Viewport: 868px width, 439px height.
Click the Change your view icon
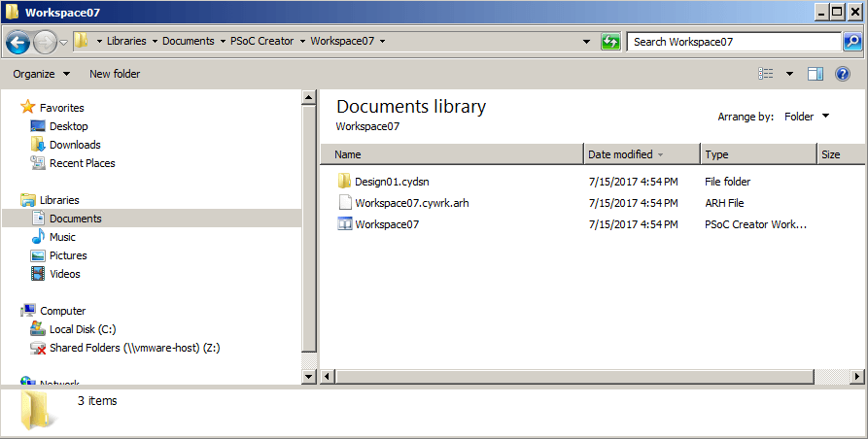point(766,74)
